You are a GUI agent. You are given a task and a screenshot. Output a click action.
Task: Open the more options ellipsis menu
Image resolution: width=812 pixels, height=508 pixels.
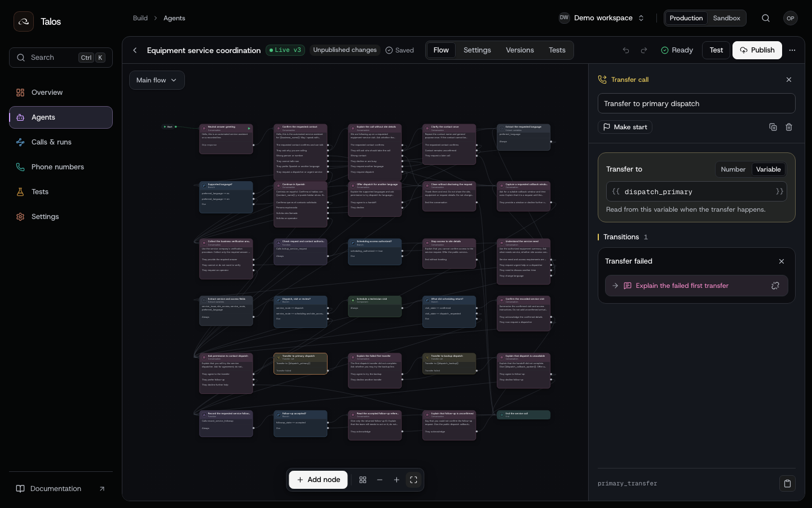[x=792, y=50]
